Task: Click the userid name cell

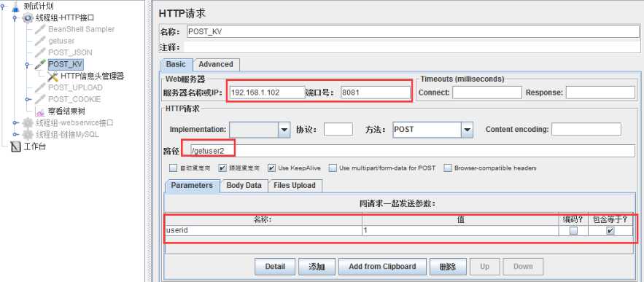Action: (263, 231)
